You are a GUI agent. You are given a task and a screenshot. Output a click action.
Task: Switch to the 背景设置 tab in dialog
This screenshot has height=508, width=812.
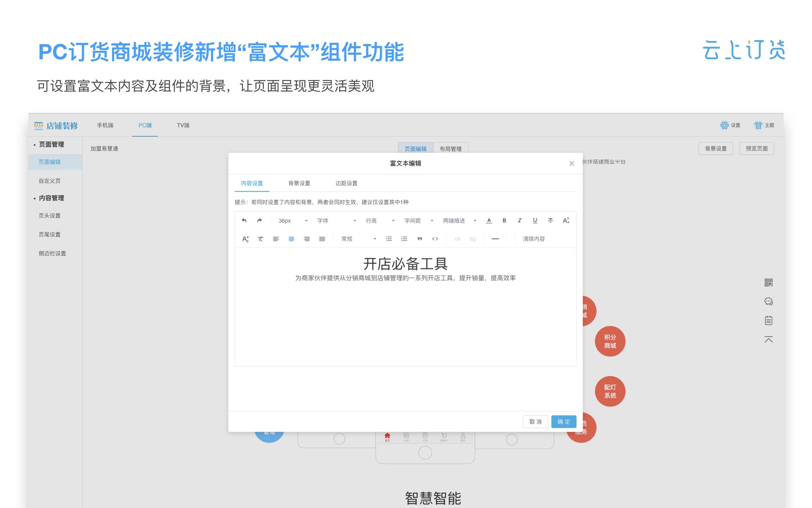[x=299, y=183]
